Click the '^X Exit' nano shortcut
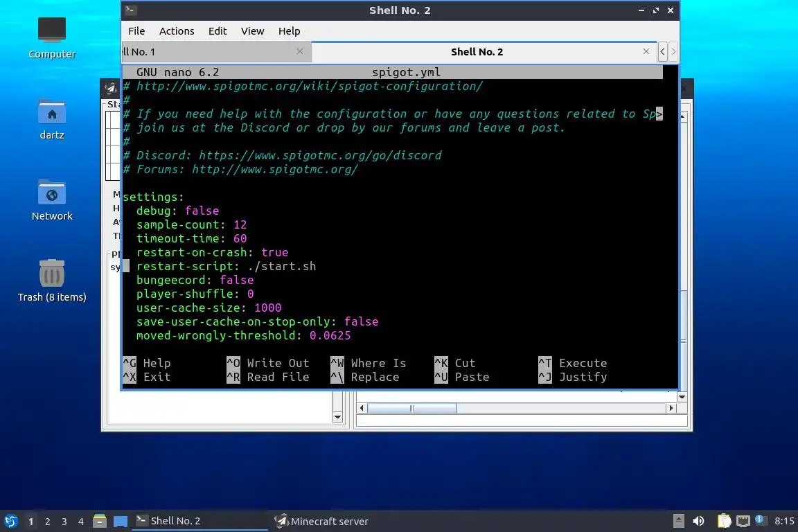The height and width of the screenshot is (532, 798). tap(147, 377)
